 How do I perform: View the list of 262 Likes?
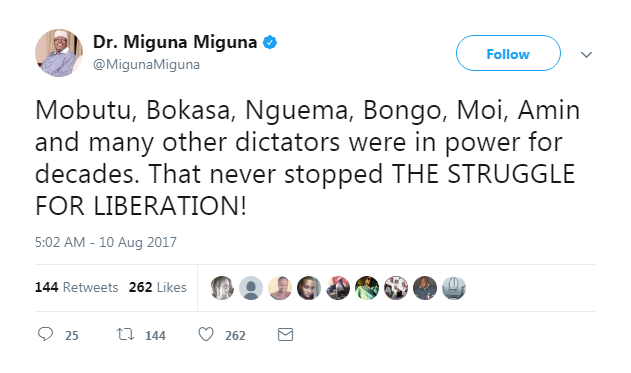(x=157, y=287)
